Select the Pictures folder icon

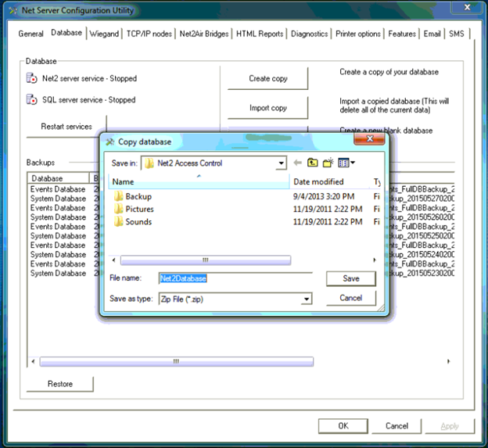pos(118,209)
